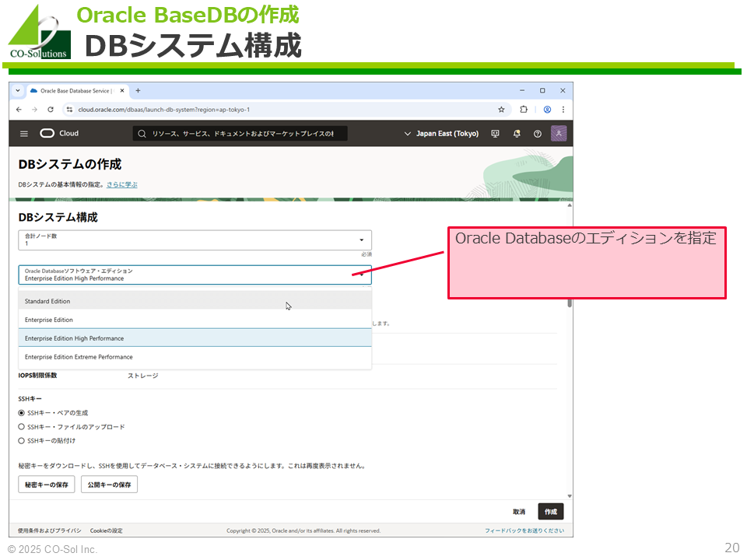
Task: Click the page scroll-down arrow
Action: (570, 496)
